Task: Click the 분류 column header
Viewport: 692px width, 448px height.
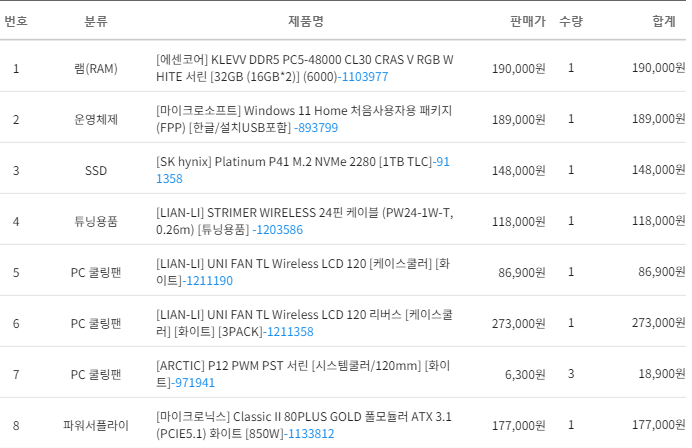Action: pyautogui.click(x=96, y=21)
